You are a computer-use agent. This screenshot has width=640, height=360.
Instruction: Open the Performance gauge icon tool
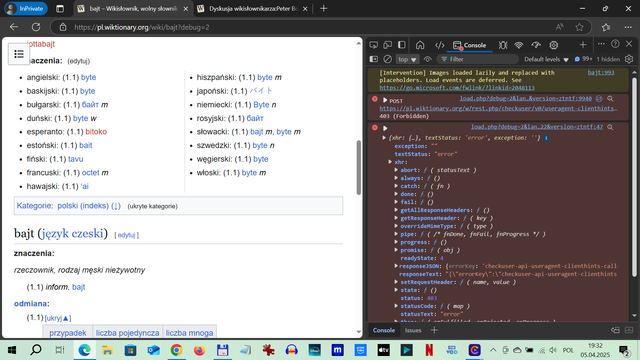(536, 45)
